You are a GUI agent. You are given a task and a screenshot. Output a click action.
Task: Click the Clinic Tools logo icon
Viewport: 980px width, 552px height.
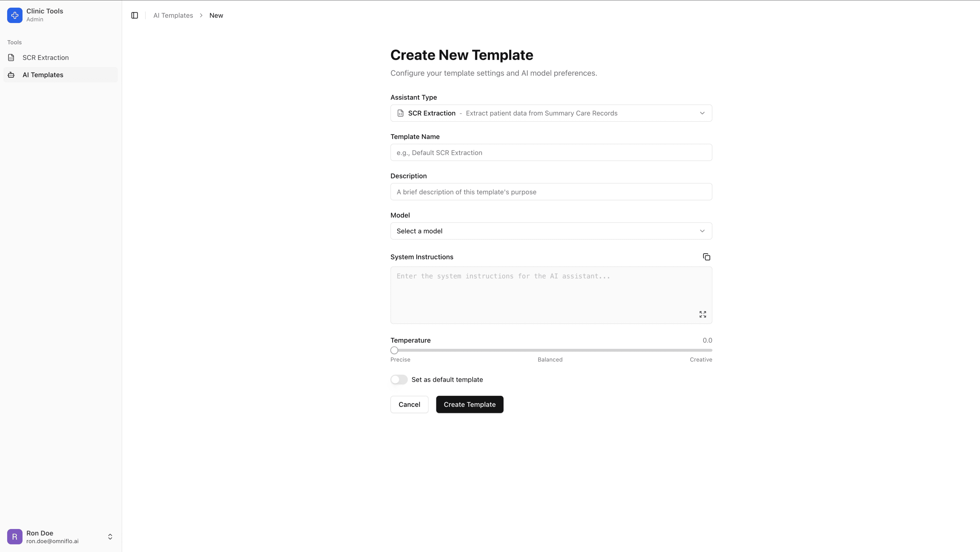15,15
